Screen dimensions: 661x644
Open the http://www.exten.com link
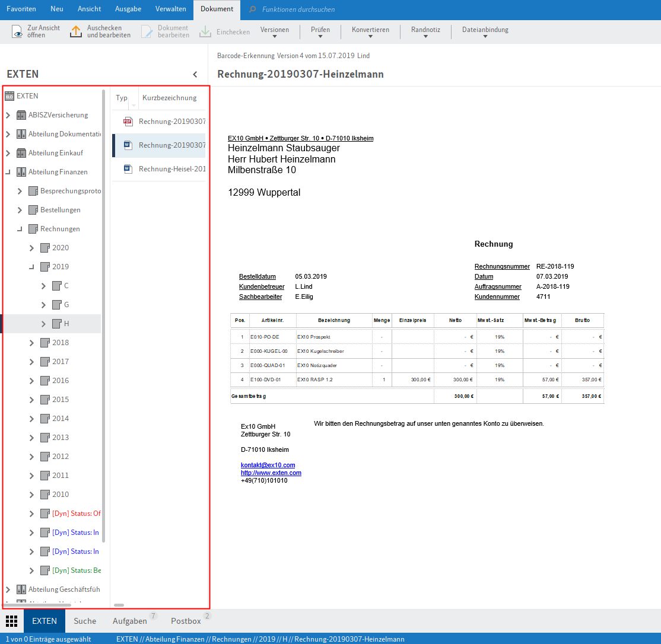point(271,473)
